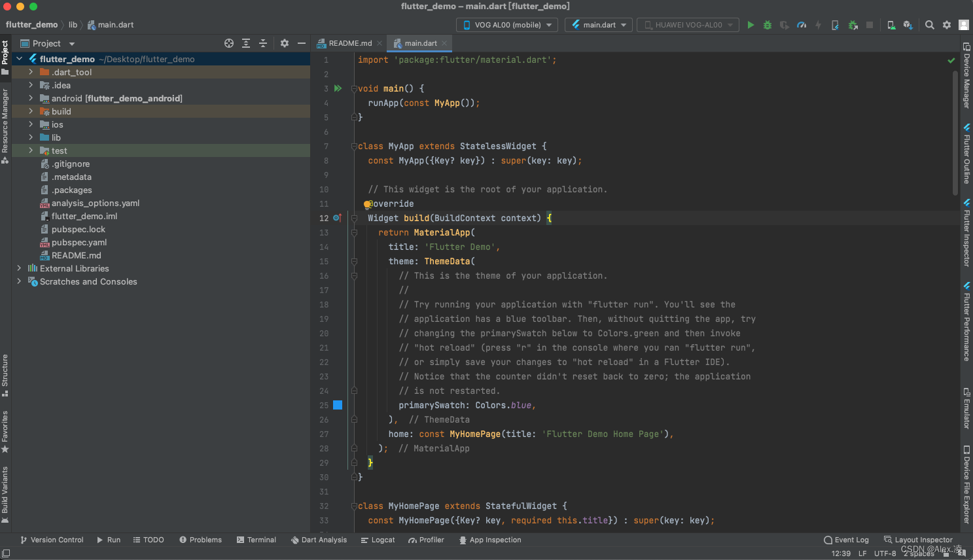
Task: Start debugging with the bug icon
Action: point(767,24)
